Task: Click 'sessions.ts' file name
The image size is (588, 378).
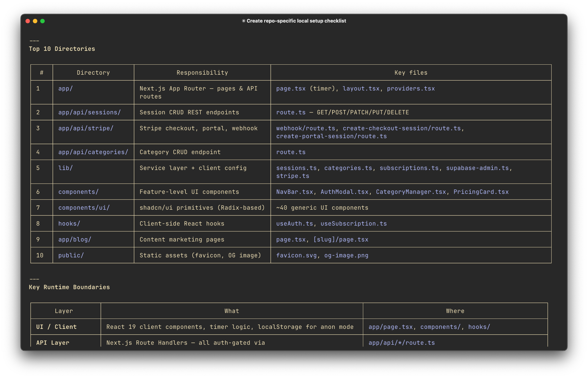Action: [296, 168]
